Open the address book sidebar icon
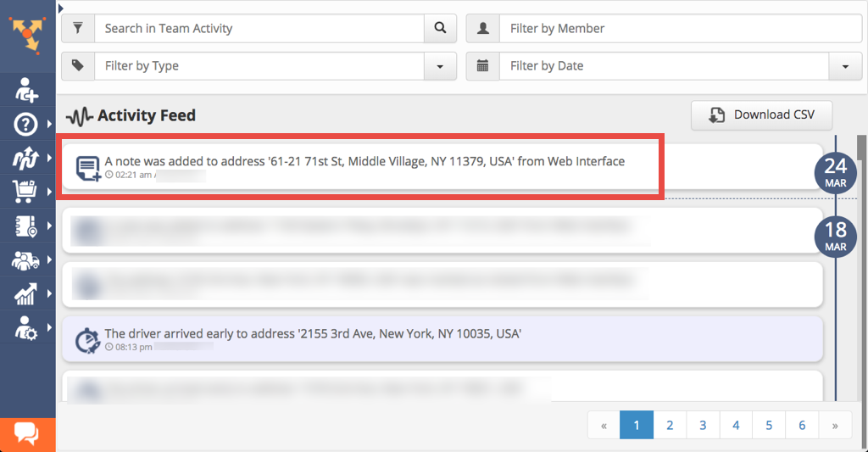The width and height of the screenshot is (868, 452). click(25, 226)
